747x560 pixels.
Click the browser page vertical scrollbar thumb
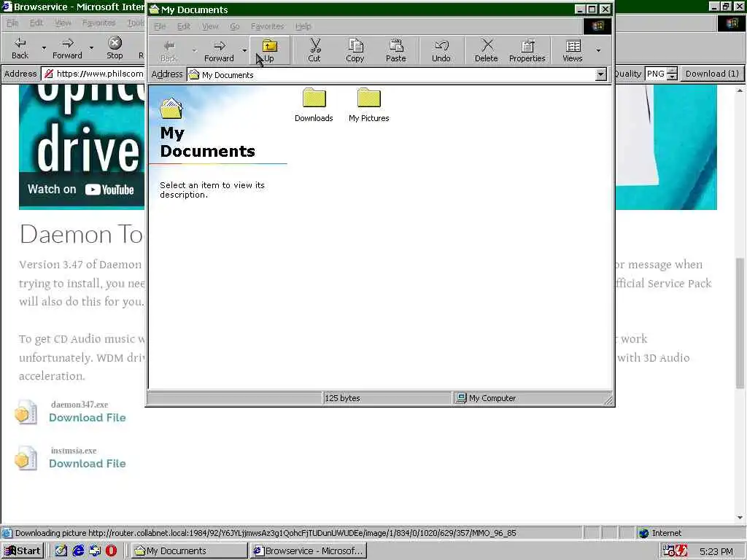coord(740,323)
